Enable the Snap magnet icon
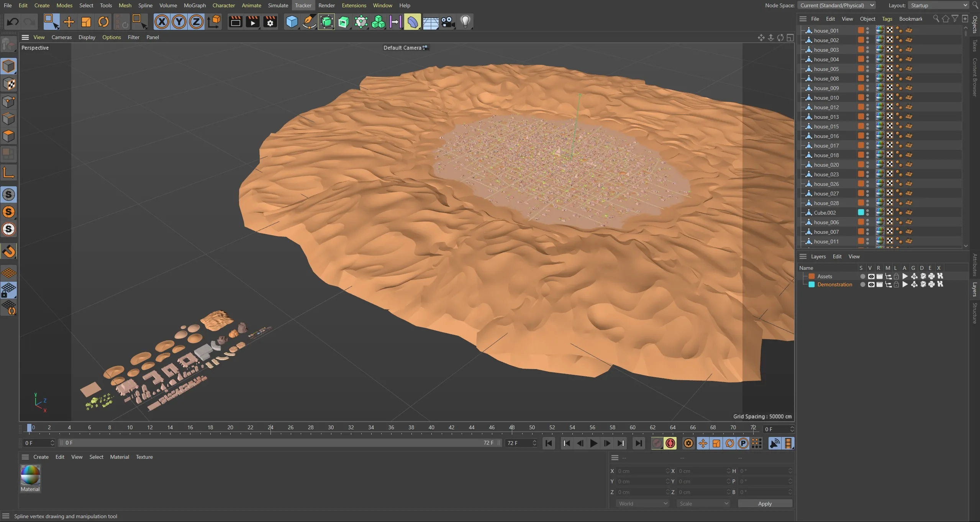Image resolution: width=980 pixels, height=522 pixels. [9, 251]
